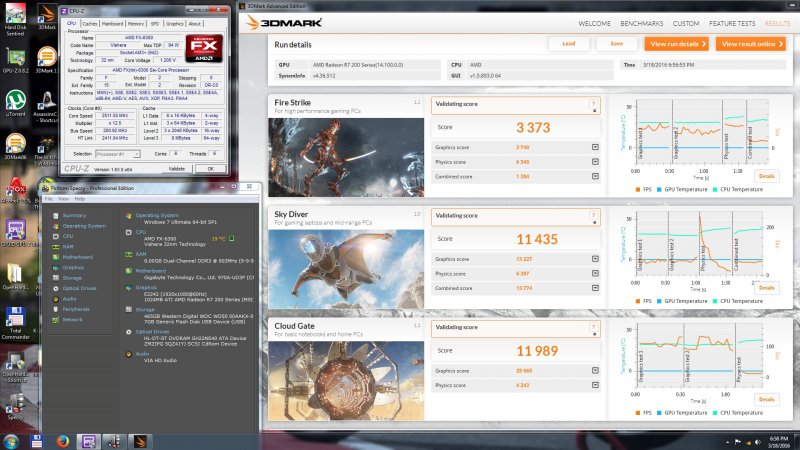Expand Sky Diver Combined score details
Image resolution: width=800 pixels, height=450 pixels.
(595, 288)
